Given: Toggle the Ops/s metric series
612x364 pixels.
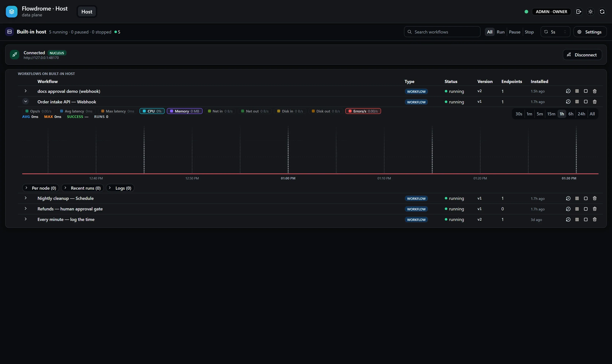Looking at the screenshot, I should point(38,111).
